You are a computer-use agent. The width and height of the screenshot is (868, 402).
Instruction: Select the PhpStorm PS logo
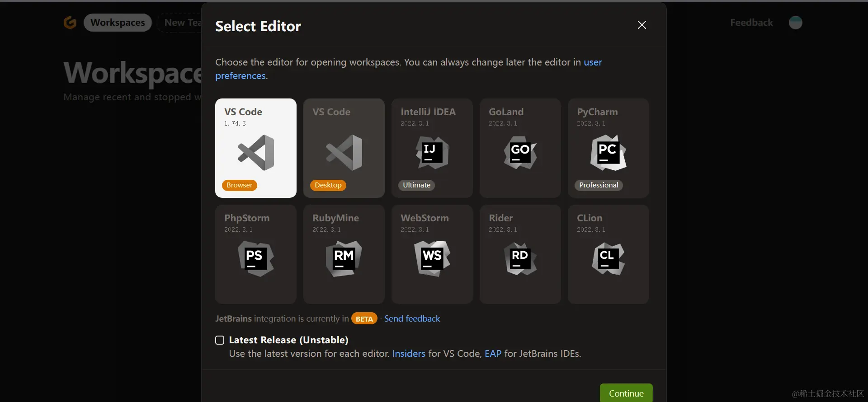pyautogui.click(x=256, y=259)
